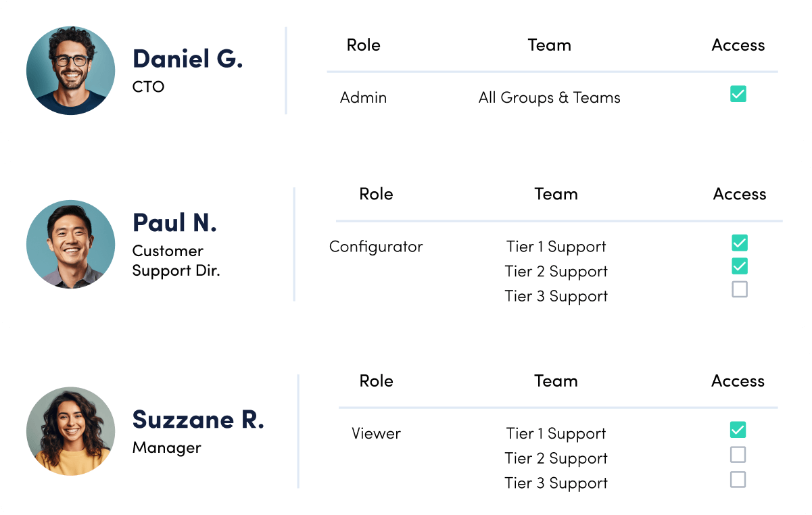Click the Role column header in Daniel's card
The height and width of the screenshot is (515, 812).
(364, 45)
